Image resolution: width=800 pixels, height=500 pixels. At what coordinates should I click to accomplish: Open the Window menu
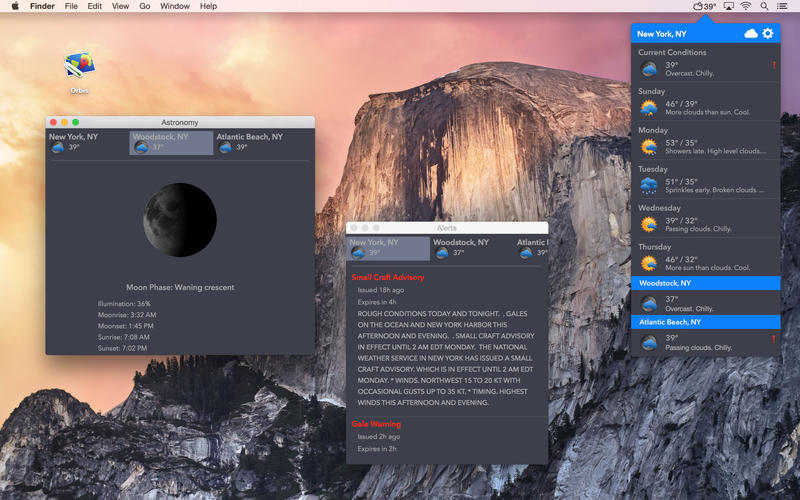[x=175, y=6]
